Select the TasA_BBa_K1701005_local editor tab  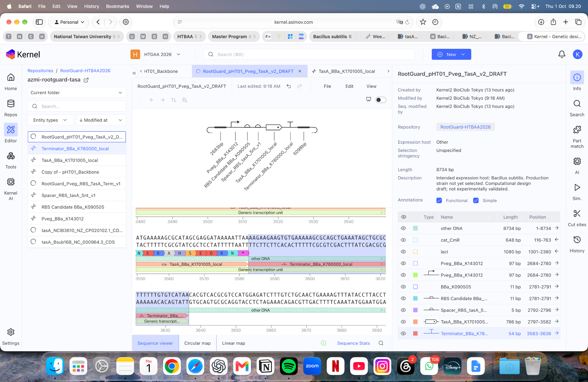(x=347, y=71)
